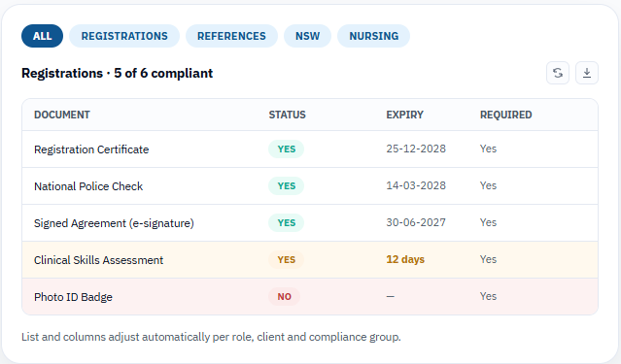The image size is (621, 364).
Task: Switch to the REGISTRATIONS filter tab
Action: pyautogui.click(x=124, y=36)
